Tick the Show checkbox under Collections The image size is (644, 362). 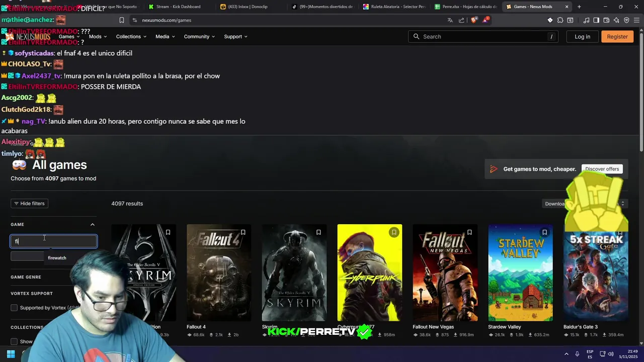tap(14, 341)
